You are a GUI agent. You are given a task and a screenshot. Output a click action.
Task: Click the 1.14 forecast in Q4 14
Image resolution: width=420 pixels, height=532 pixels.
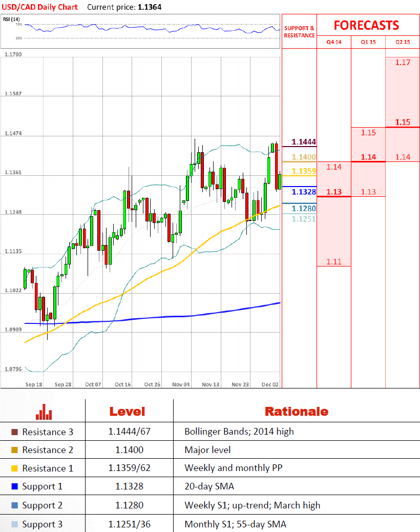coord(334,167)
